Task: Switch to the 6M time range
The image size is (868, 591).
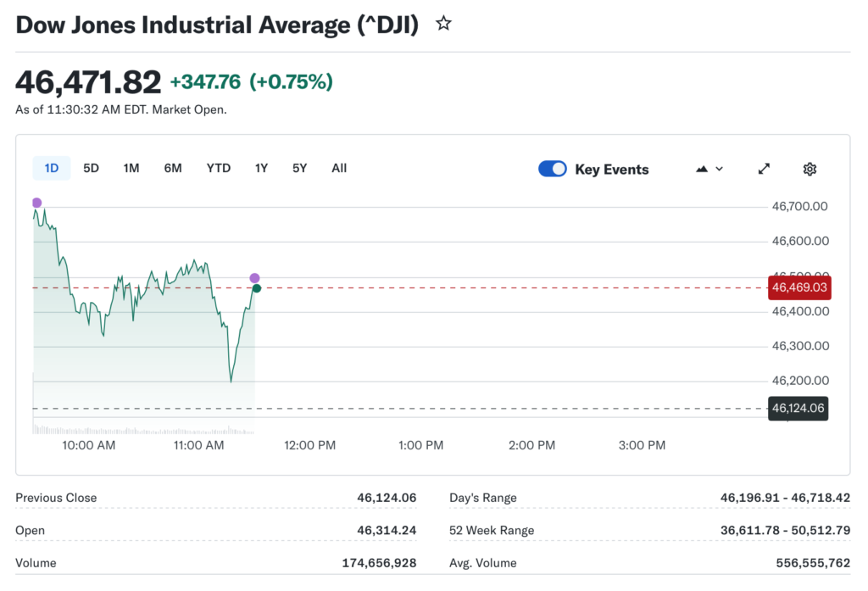Action: (173, 169)
